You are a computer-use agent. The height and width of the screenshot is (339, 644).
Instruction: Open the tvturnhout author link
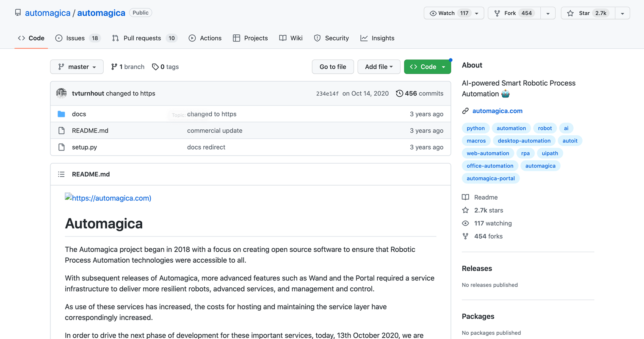(x=88, y=93)
